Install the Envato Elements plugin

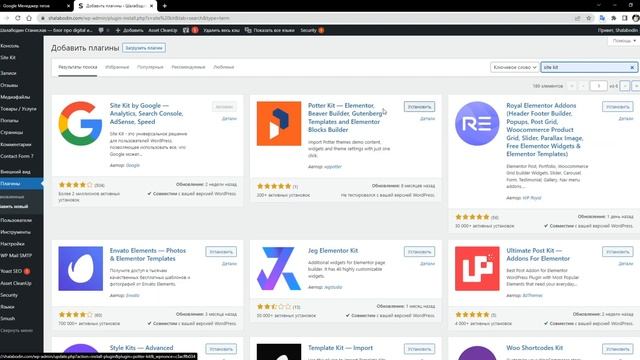click(x=221, y=252)
